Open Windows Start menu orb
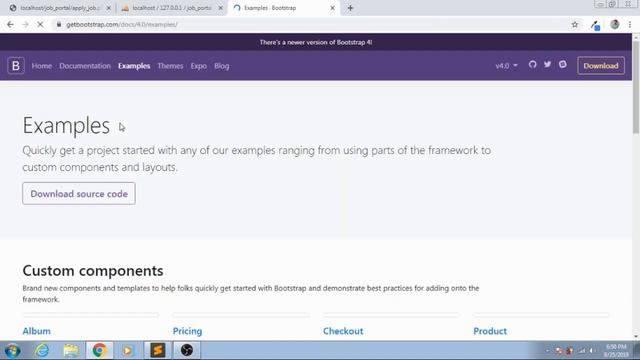640x360 pixels. (x=12, y=351)
